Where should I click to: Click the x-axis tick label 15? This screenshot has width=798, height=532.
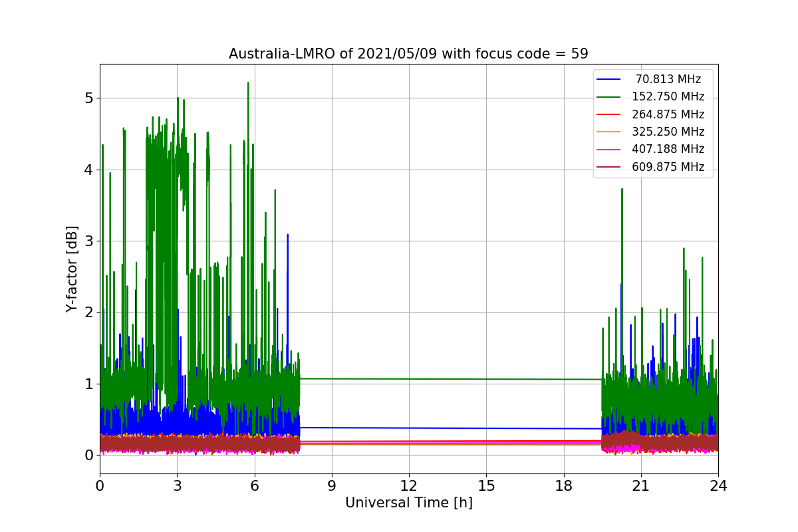click(486, 486)
